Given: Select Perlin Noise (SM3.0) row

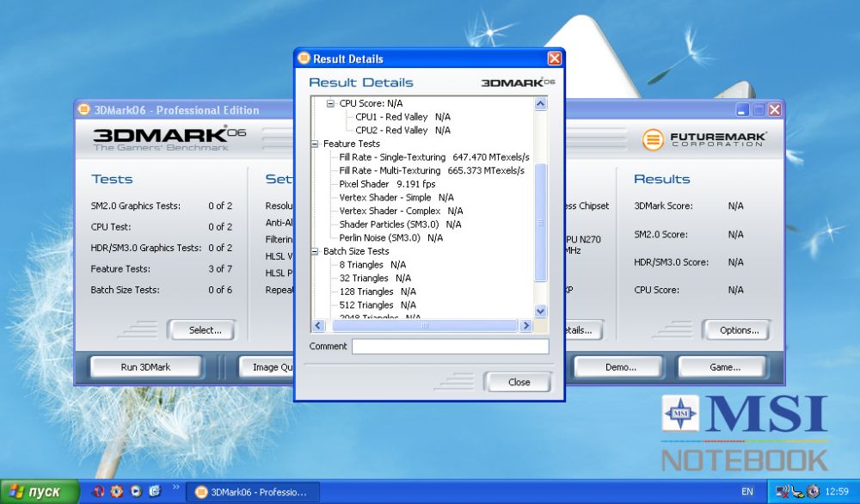Looking at the screenshot, I should click(391, 237).
